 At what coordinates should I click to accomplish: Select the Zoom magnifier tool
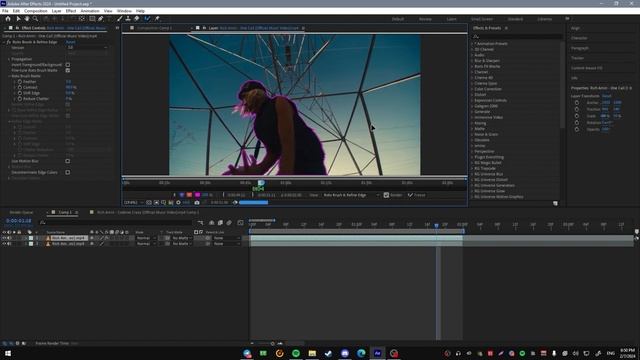tap(36, 19)
